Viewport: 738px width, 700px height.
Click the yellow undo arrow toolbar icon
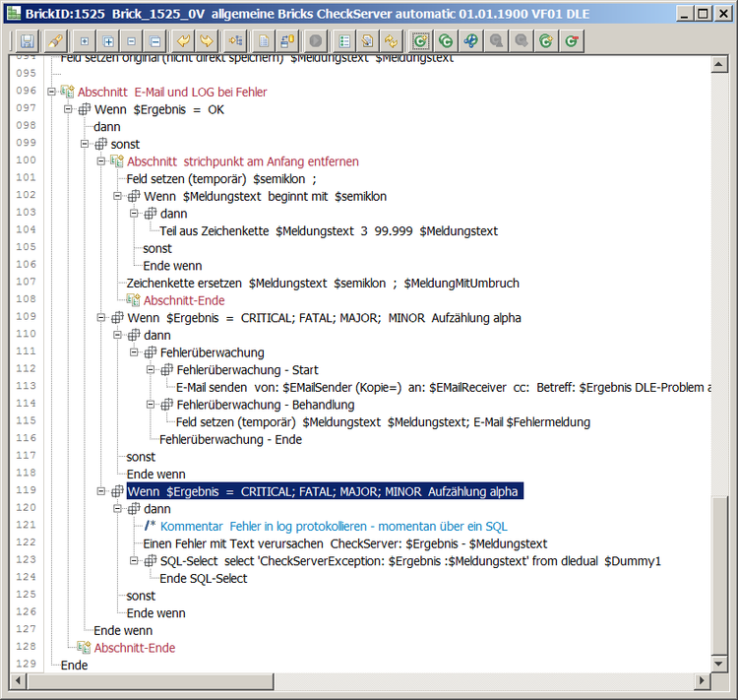183,41
